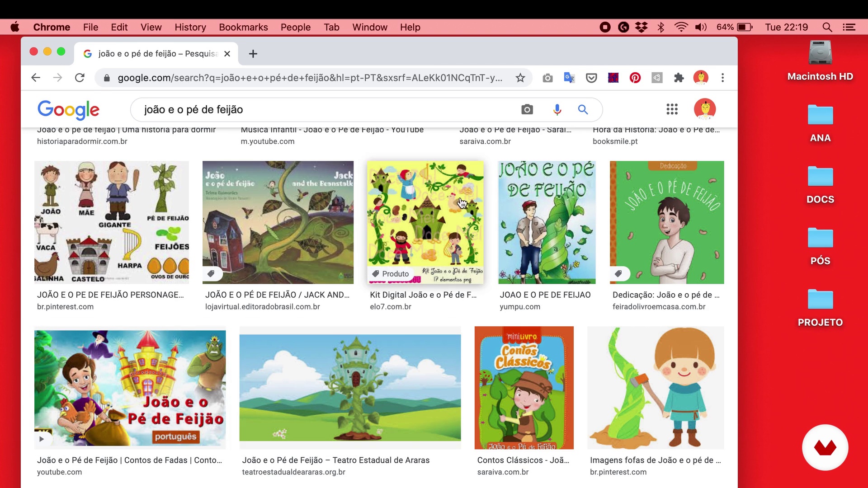
Task: Open the Apple menu
Action: 15,27
